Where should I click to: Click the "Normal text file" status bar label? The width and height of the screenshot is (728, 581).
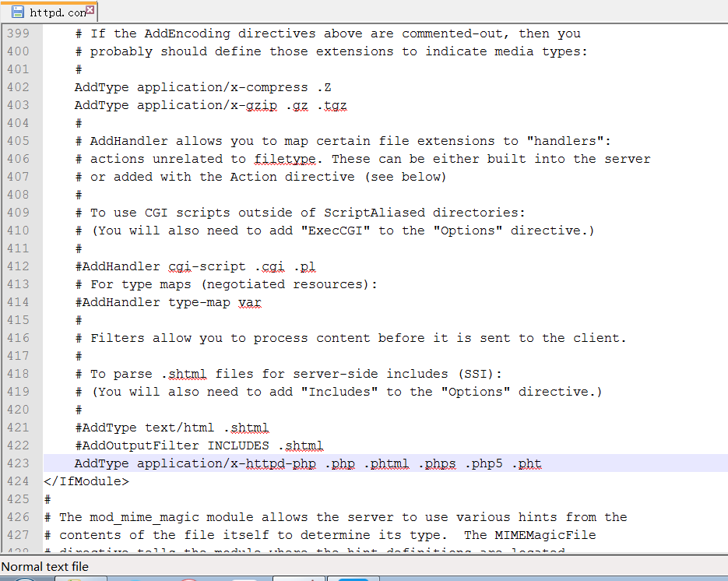pos(45,566)
